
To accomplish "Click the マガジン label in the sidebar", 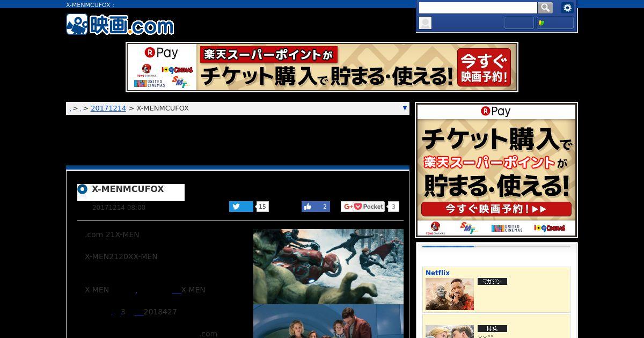I will [492, 282].
